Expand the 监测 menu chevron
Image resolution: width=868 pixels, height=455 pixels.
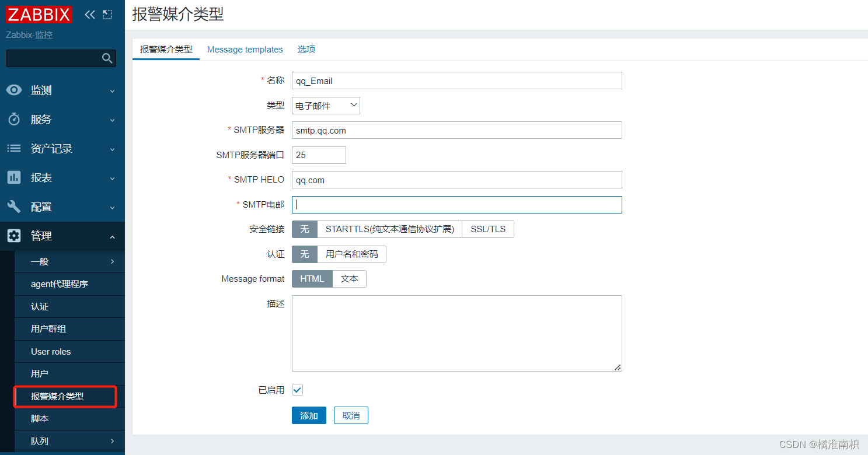pos(113,91)
